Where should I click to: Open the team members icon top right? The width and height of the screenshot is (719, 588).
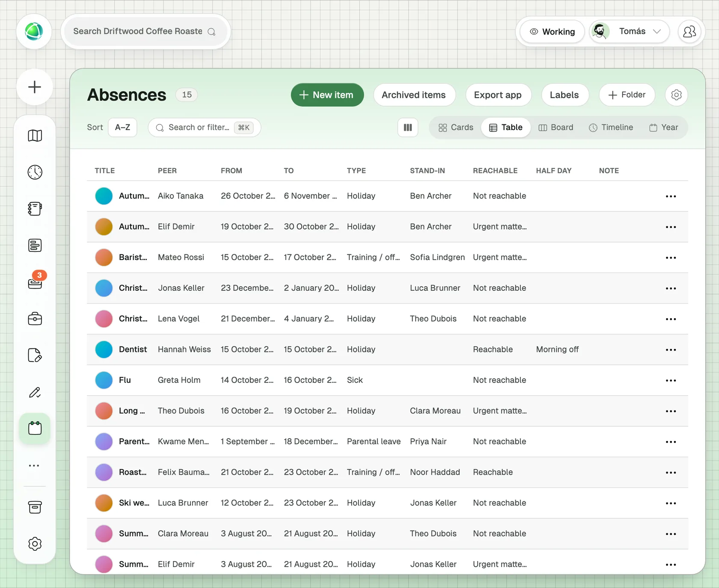click(689, 32)
